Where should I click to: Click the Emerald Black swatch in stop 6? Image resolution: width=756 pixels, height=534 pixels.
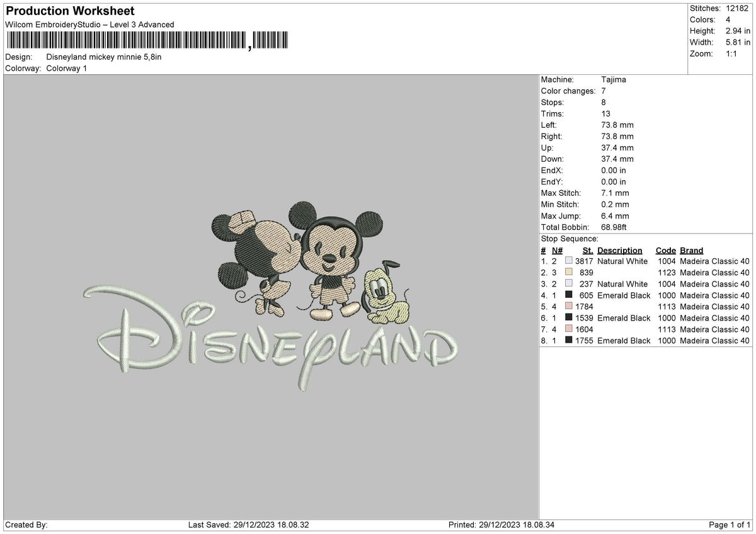click(x=569, y=318)
